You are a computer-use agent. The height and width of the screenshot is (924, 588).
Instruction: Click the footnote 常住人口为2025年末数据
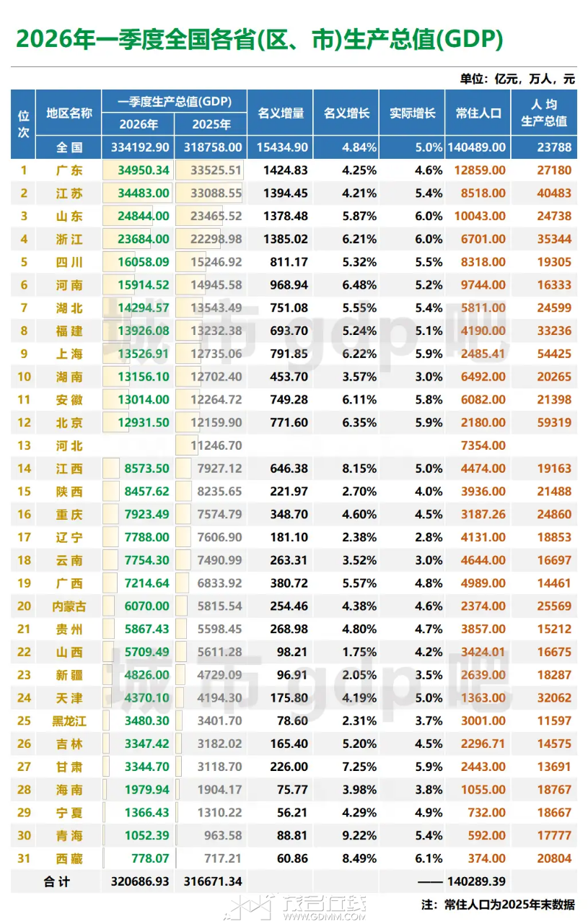tap(498, 904)
